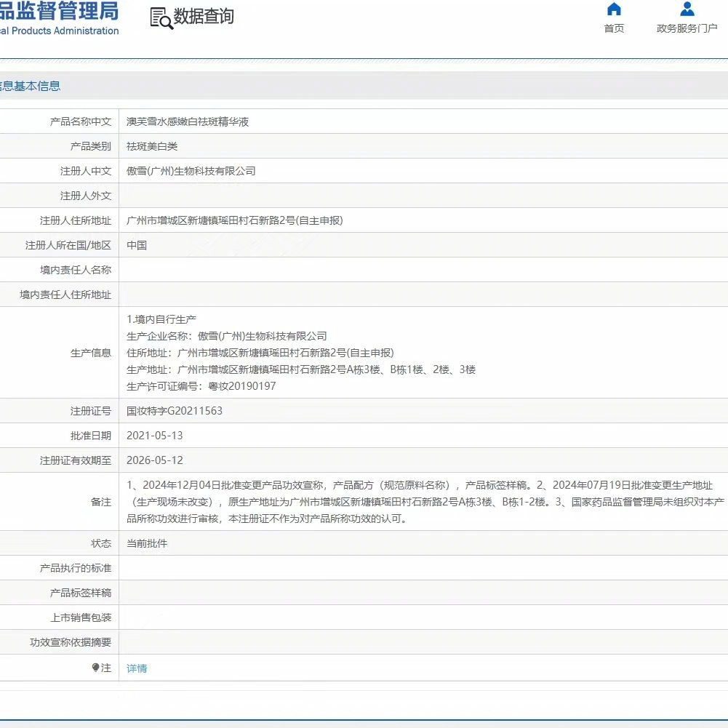Click registration number 国妆特字G20211563

(x=175, y=411)
